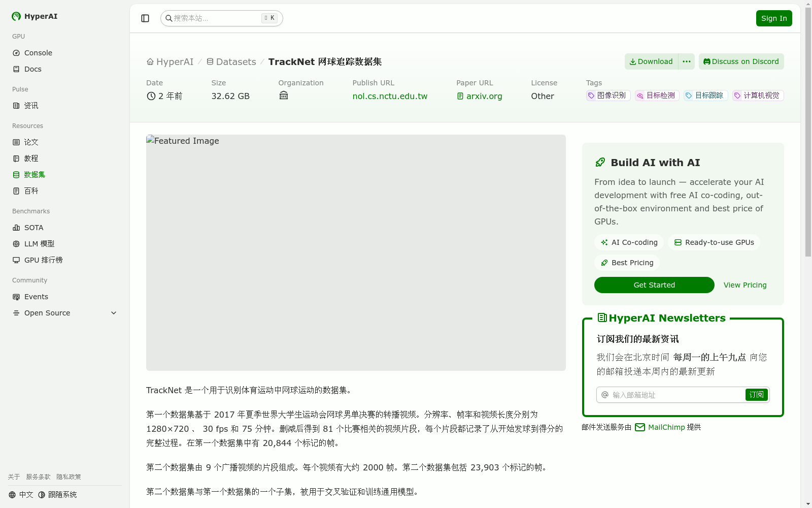Open the 跟随系统 theme selector
This screenshot has height=508, width=812.
tap(57, 495)
